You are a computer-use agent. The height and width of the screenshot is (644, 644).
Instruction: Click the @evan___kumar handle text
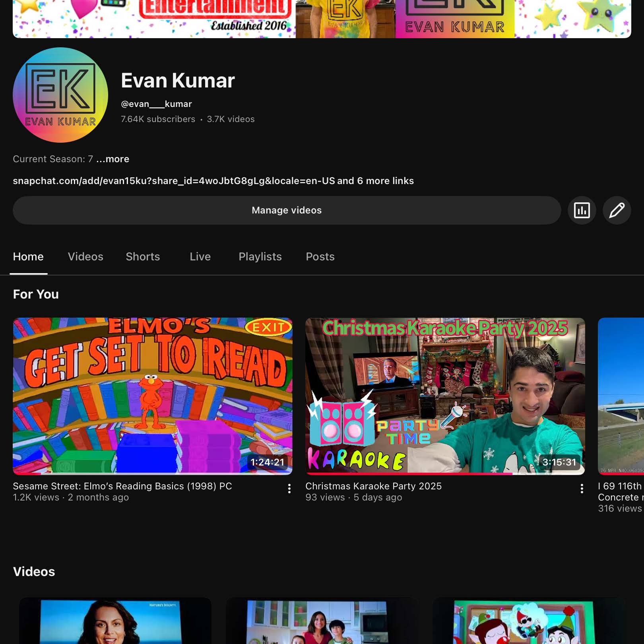click(x=156, y=104)
